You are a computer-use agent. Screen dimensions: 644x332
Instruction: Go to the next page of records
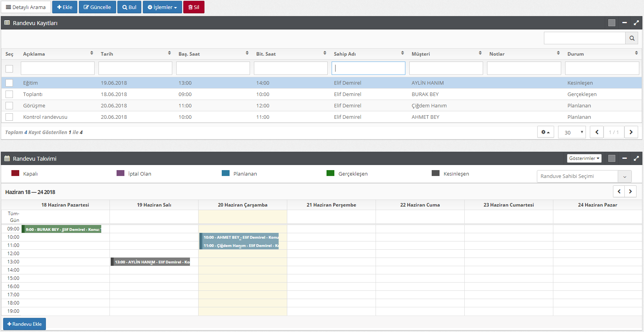pyautogui.click(x=631, y=132)
